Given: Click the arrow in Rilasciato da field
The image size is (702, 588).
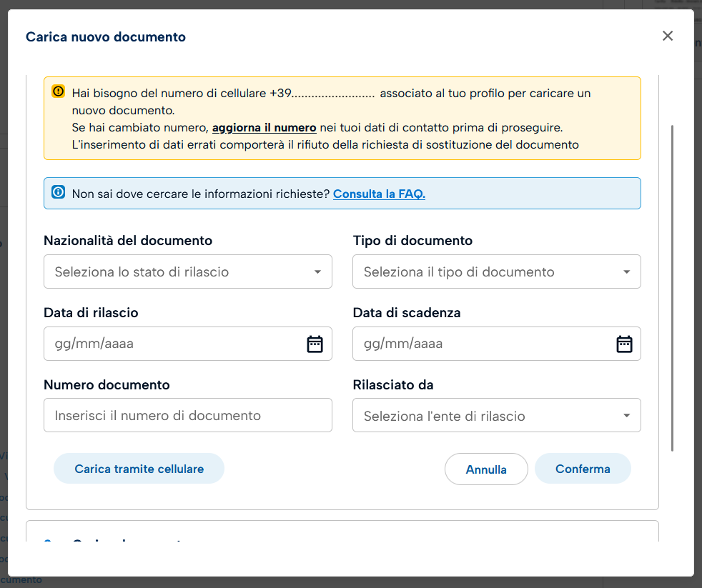Looking at the screenshot, I should pos(626,416).
